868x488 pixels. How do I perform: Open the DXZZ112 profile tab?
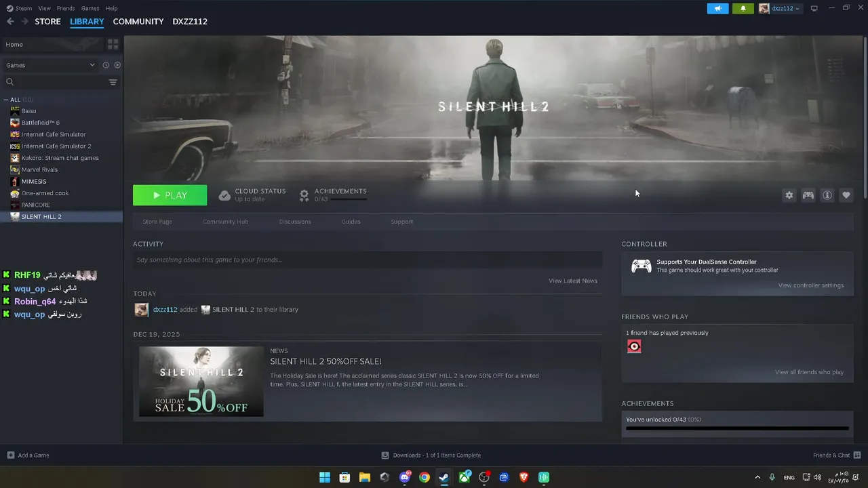[190, 22]
